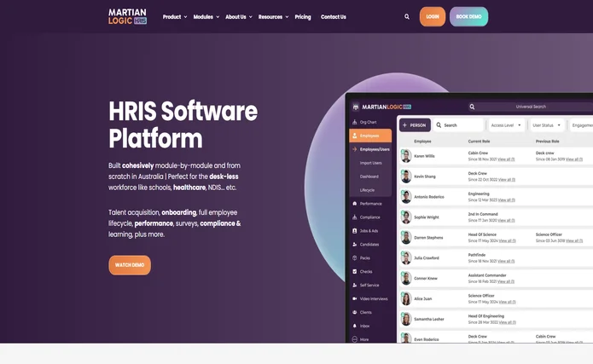593x364 pixels.
Task: Click Antonio Roderico's avatar photo
Action: (x=406, y=197)
